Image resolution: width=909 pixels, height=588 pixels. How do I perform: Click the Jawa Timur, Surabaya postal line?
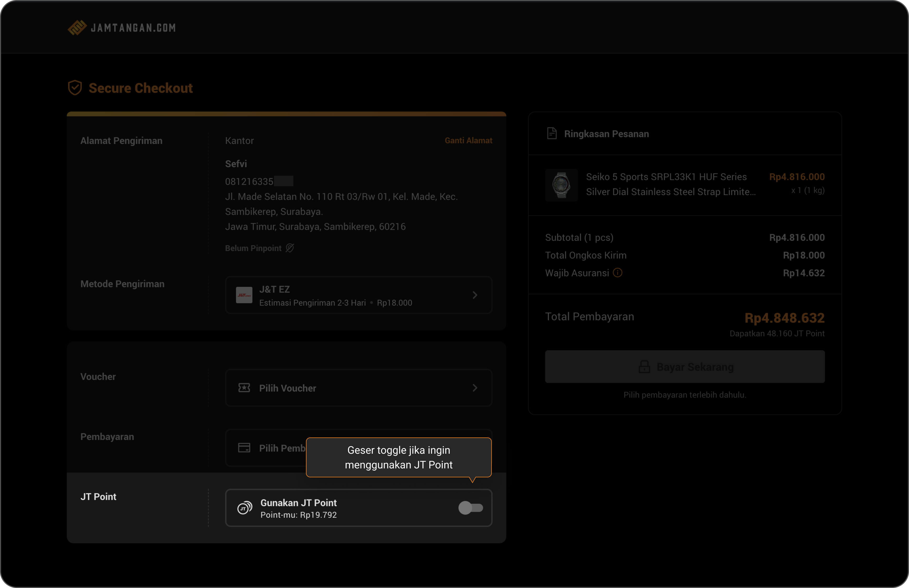pos(315,227)
